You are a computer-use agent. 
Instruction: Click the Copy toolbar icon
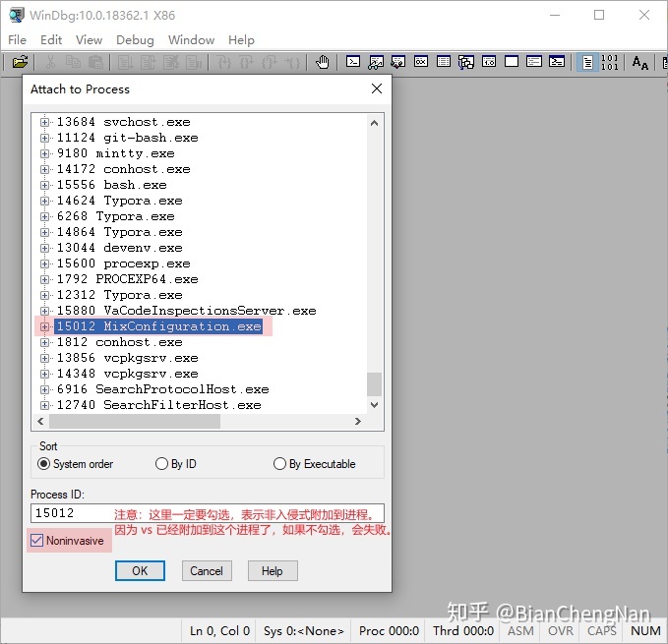(x=73, y=62)
